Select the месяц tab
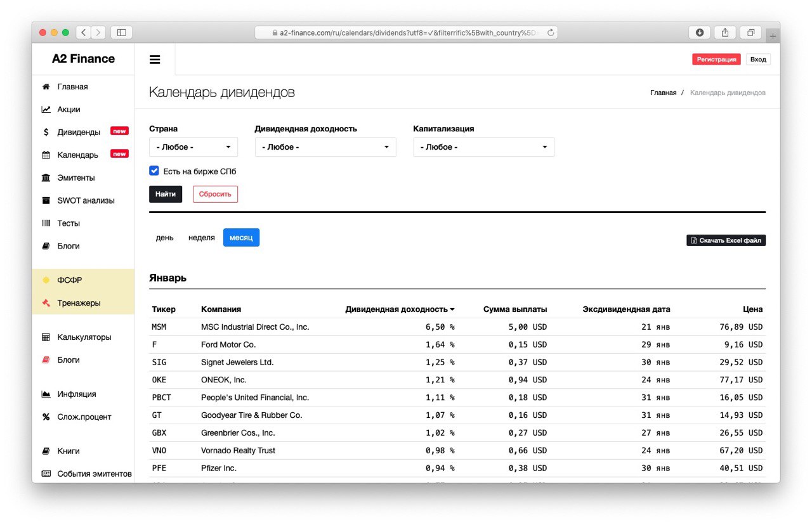This screenshot has height=525, width=812. tap(241, 238)
